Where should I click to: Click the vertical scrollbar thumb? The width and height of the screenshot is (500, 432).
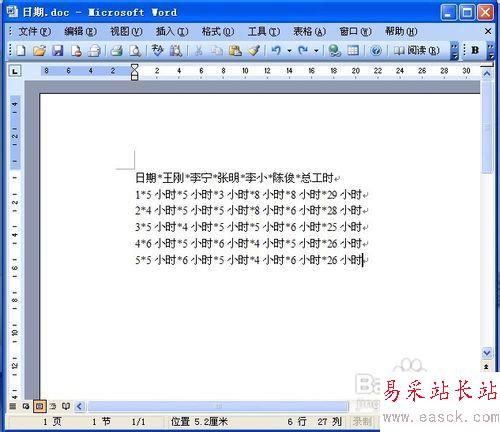pos(487,127)
